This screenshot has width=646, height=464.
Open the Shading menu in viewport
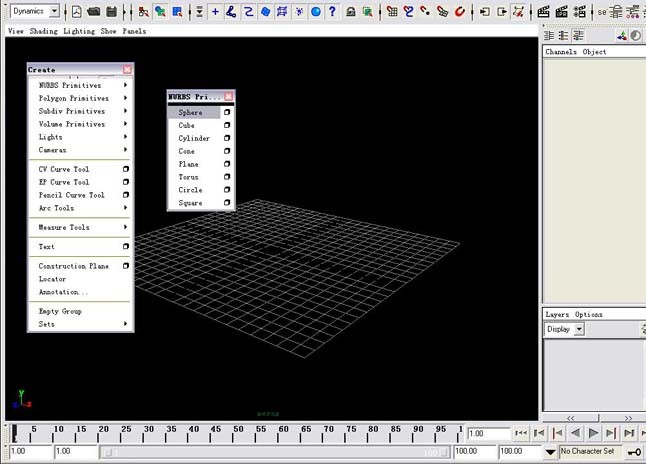click(x=44, y=31)
